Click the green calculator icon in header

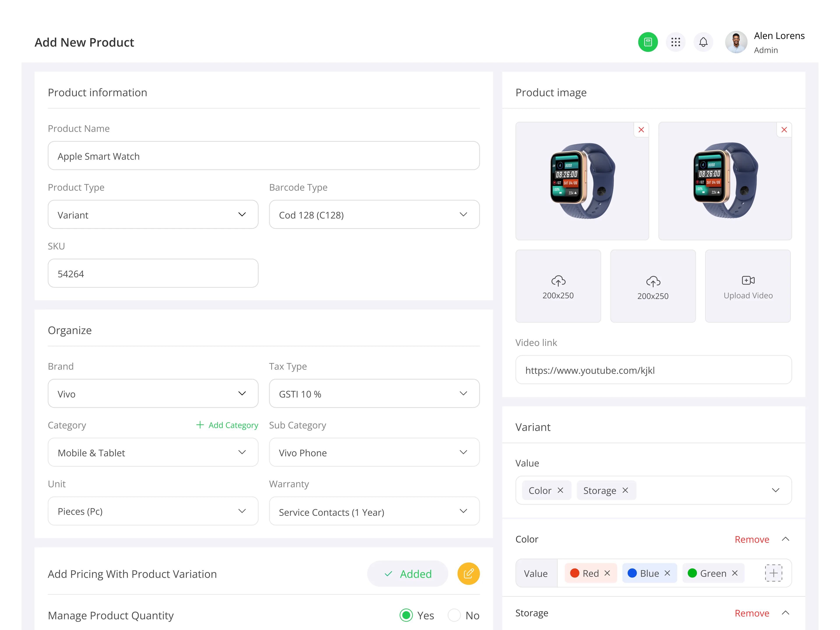coord(647,42)
